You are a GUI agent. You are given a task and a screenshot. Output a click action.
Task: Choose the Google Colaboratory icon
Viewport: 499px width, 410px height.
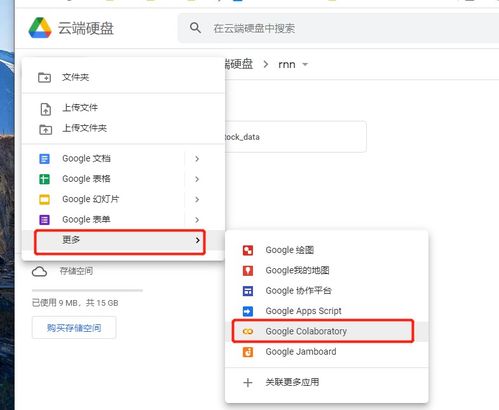click(x=248, y=331)
